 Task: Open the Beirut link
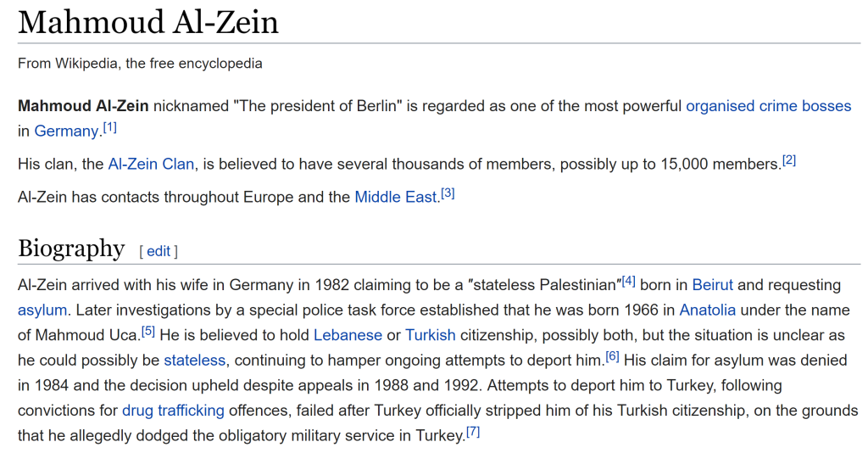(712, 285)
